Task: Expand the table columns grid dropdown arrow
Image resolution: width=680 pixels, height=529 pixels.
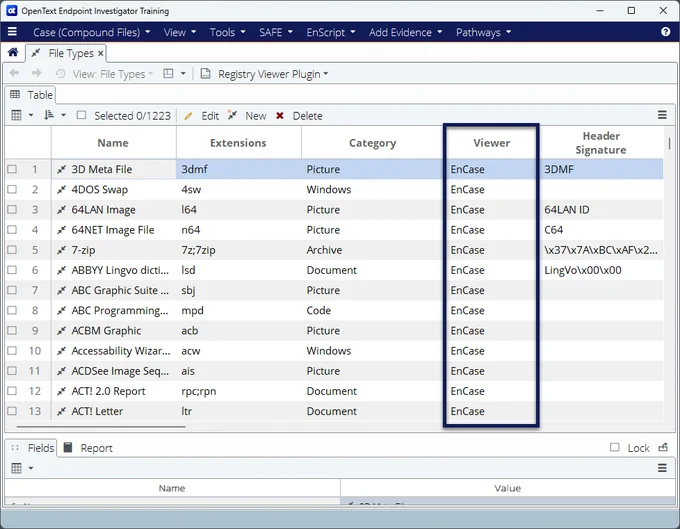Action: point(31,115)
